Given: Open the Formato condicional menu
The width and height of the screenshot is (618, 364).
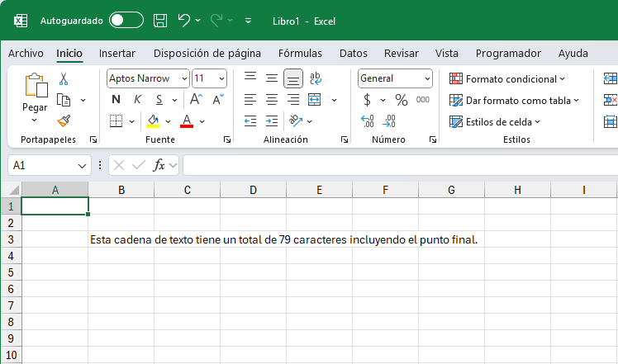Looking at the screenshot, I should [x=507, y=78].
